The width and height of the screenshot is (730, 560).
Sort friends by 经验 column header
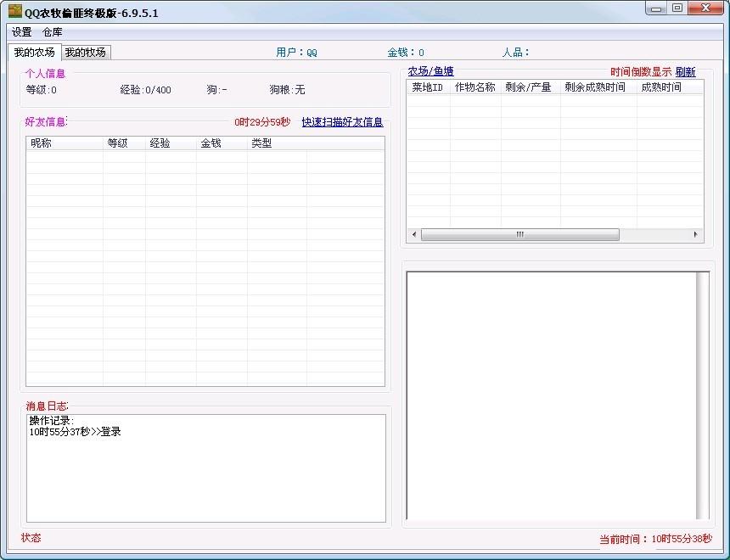171,143
